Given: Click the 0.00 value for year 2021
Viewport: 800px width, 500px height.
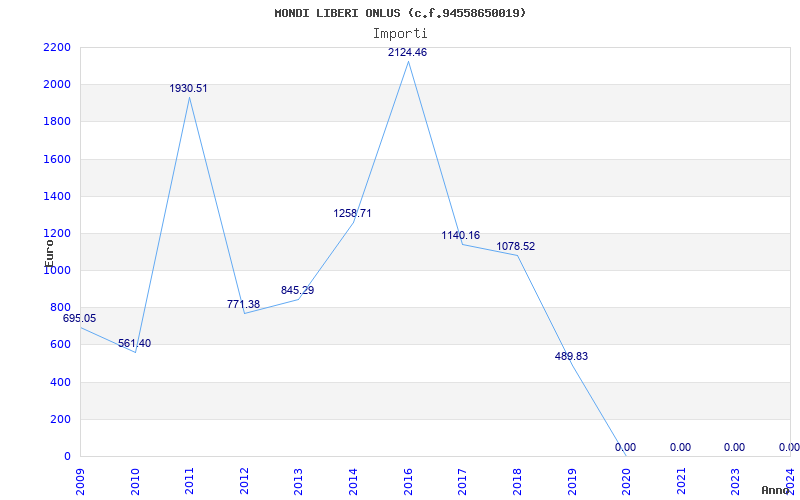Looking at the screenshot, I should [681, 448].
